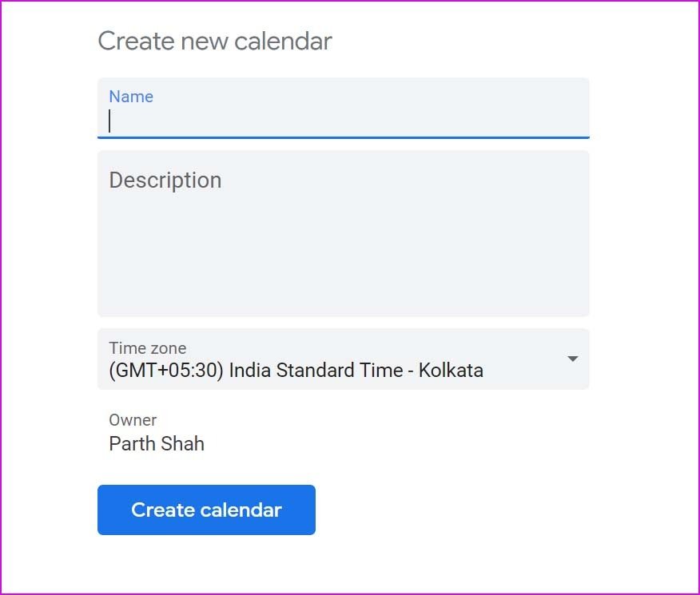The image size is (700, 595).
Task: Open the Time zone dropdown
Action: tap(344, 359)
